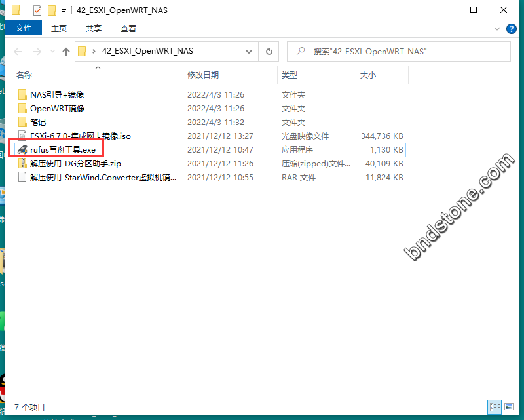Click the magnifier icon in search box

[x=301, y=51]
